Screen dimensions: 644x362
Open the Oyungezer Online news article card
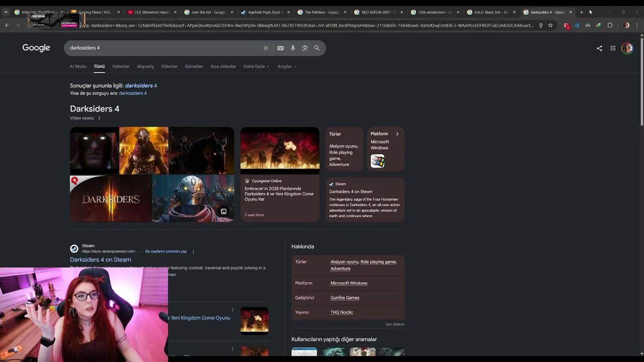[280, 174]
